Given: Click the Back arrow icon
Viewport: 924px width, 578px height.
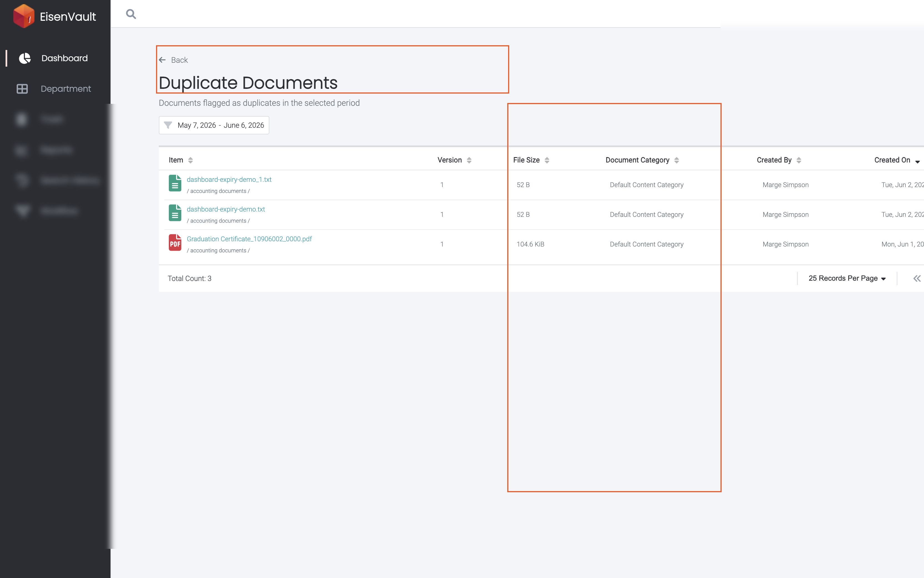Looking at the screenshot, I should pos(162,60).
